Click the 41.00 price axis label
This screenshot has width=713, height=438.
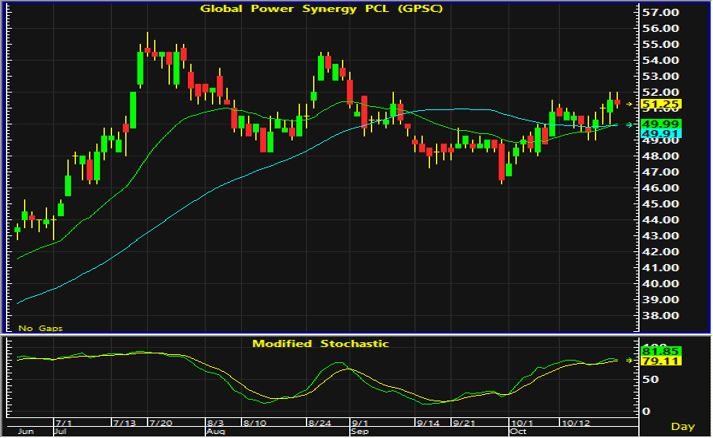click(660, 267)
